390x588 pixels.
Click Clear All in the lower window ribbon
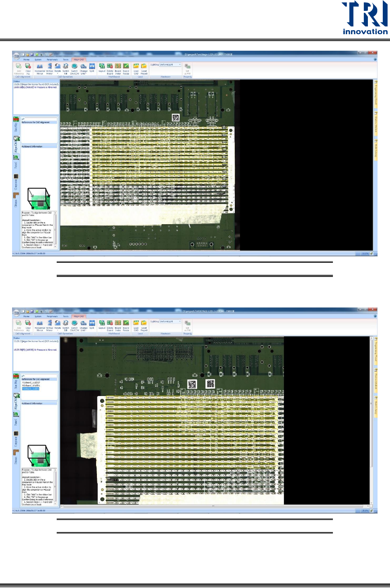(x=28, y=325)
